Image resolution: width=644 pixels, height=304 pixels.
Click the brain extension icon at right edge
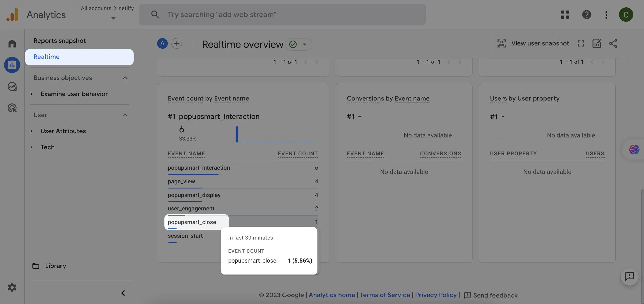tap(634, 150)
